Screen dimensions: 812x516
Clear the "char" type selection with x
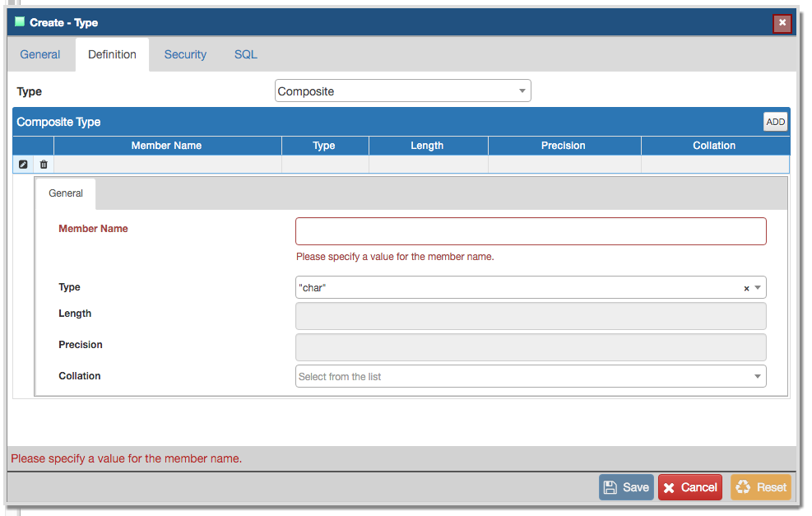pyautogui.click(x=746, y=288)
